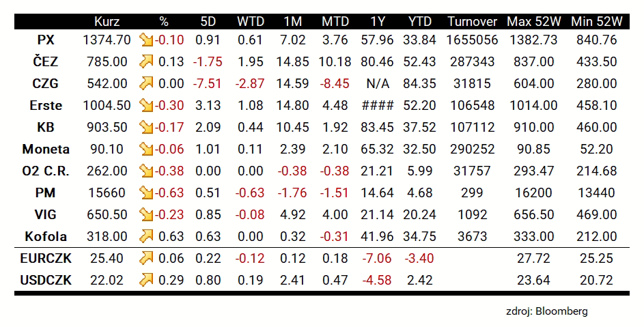
Task: Click KB 1Y value 83.45
Action: point(378,127)
